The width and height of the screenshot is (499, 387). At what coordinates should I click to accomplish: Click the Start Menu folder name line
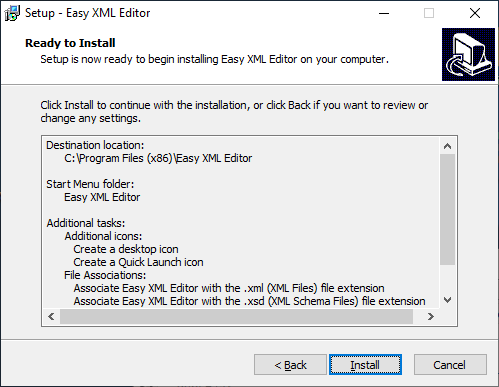point(102,197)
